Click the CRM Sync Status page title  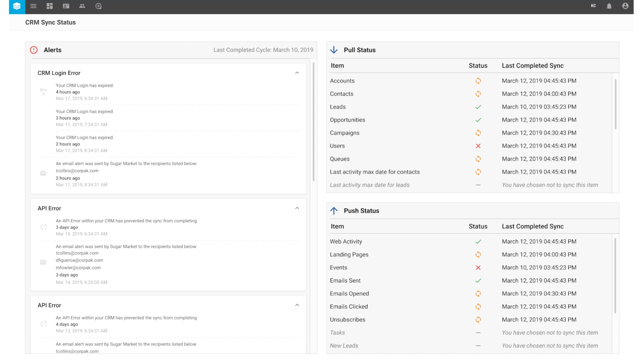click(50, 22)
